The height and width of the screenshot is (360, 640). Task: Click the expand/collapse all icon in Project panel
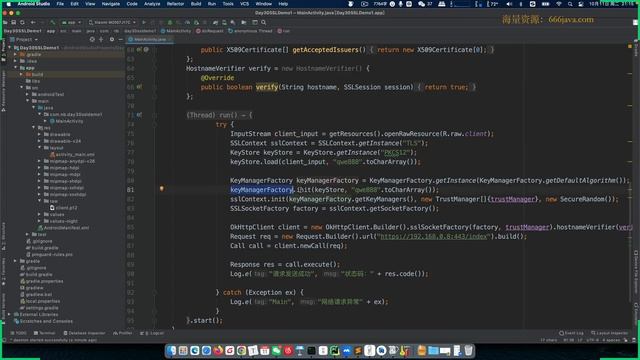click(101, 39)
